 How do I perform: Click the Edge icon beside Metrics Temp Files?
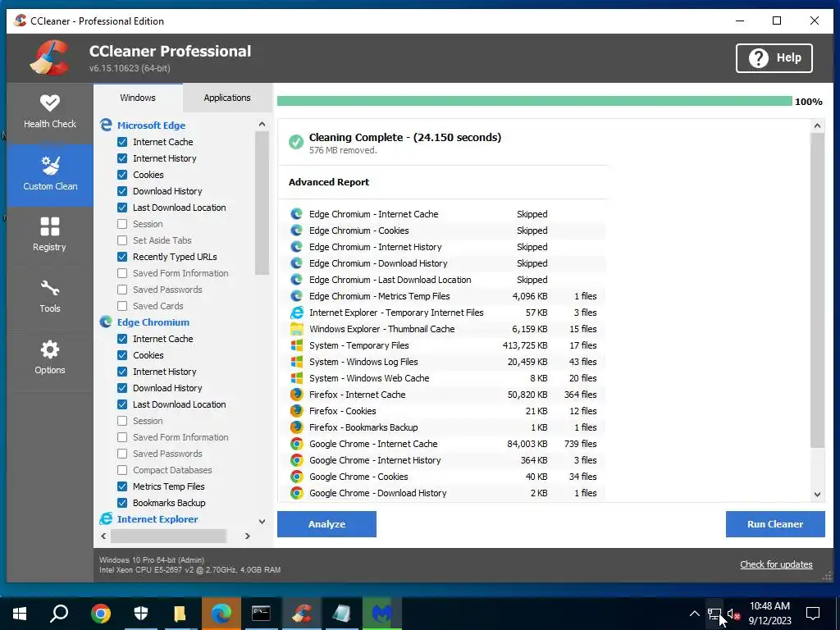[x=296, y=296]
